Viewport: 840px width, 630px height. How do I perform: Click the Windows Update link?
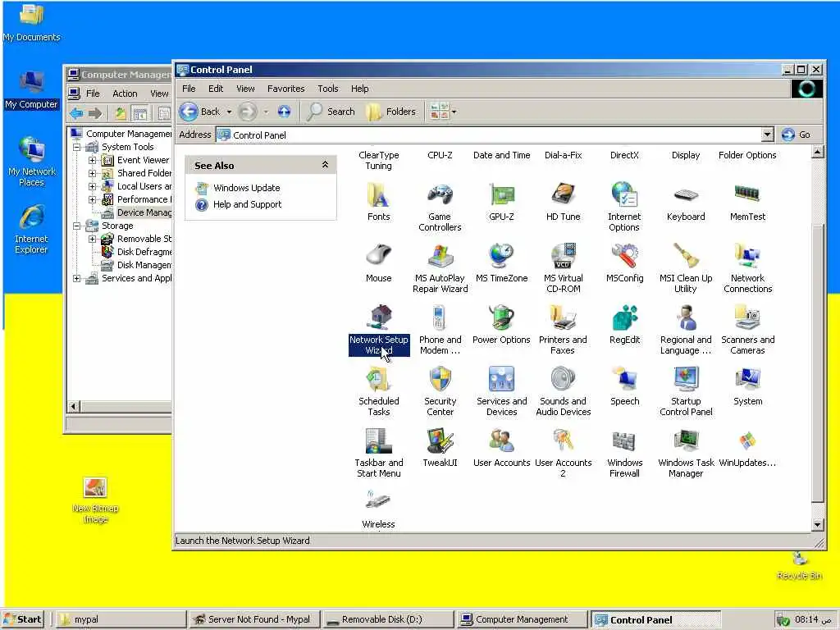pos(246,188)
